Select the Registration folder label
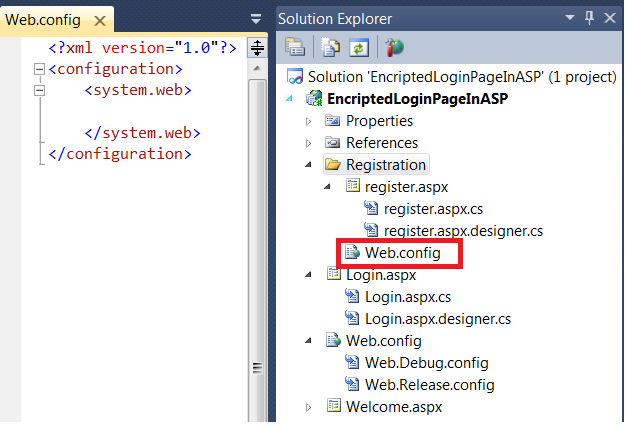Viewport: 625px width, 428px height. 385,165
